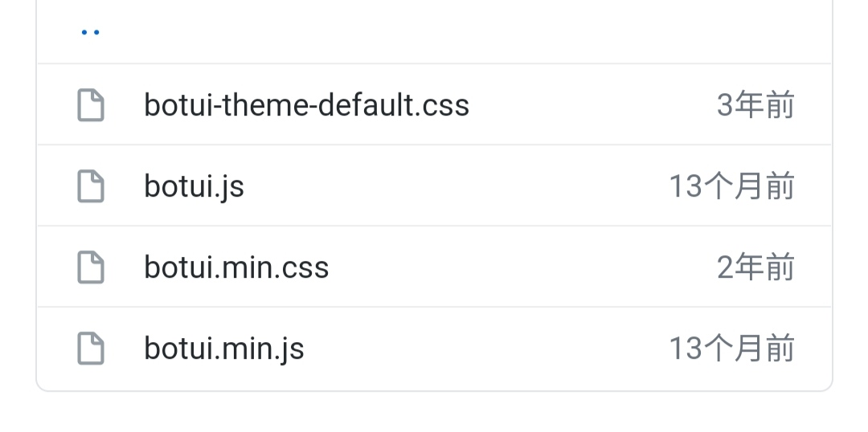Open the botui-theme-default.css file name link
The width and height of the screenshot is (868, 432).
pyautogui.click(x=306, y=105)
